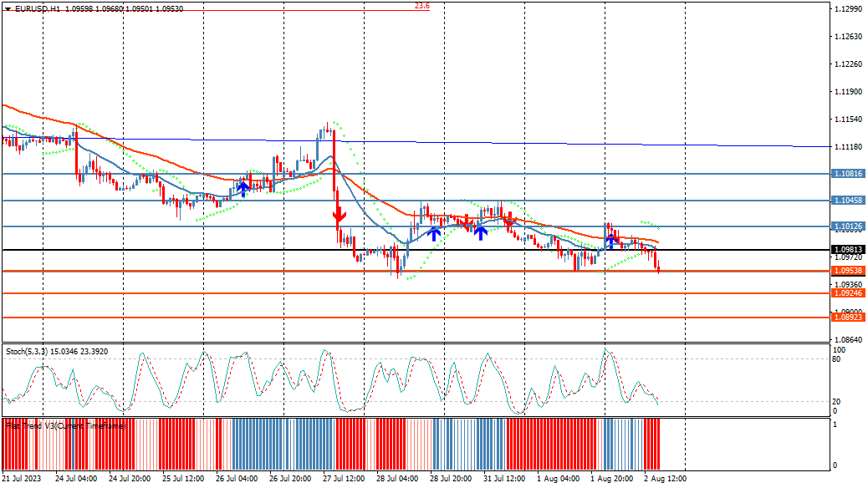Click the 1.12630 price scale value
The height and width of the screenshot is (488, 868).
849,37
